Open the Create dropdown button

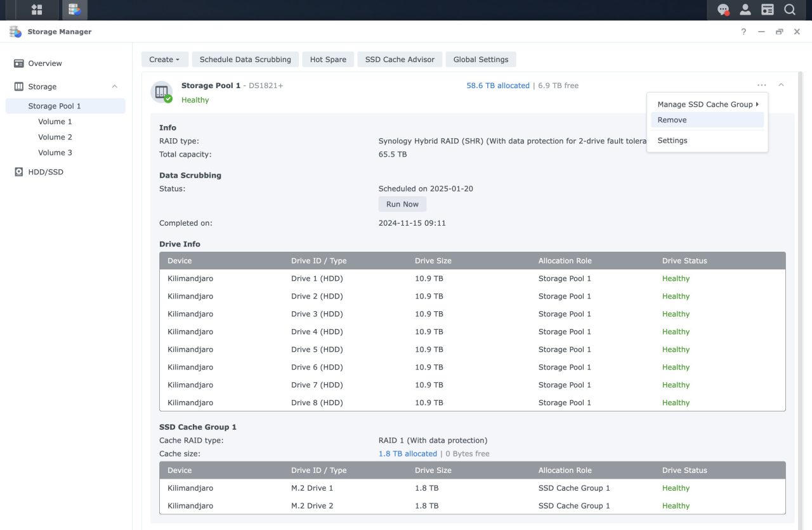tap(164, 60)
